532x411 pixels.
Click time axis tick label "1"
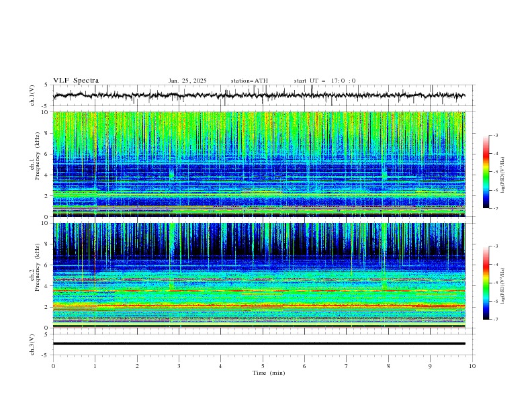click(95, 366)
